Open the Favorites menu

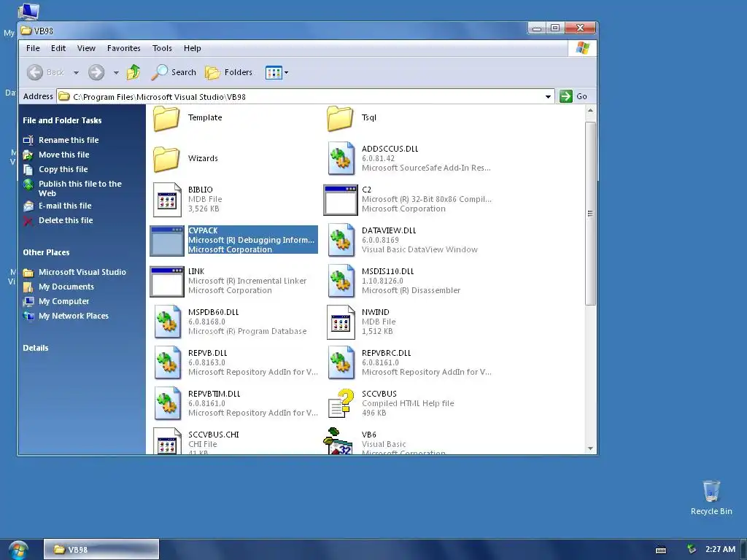(124, 48)
